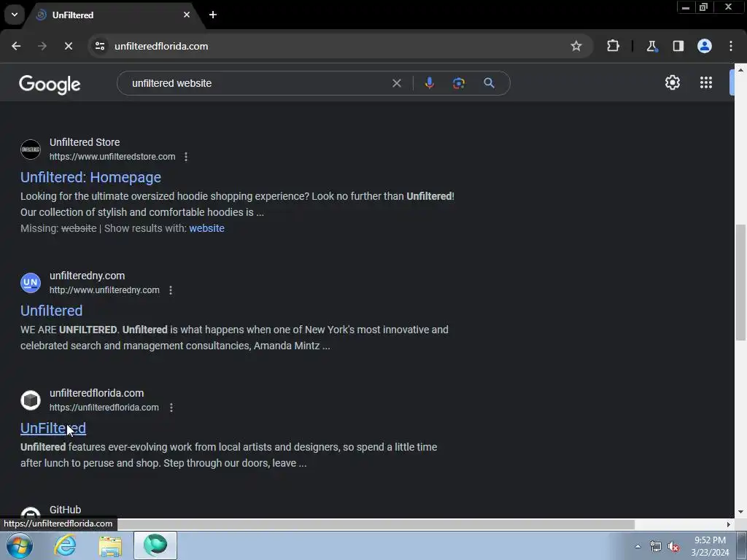This screenshot has width=747, height=560.
Task: Open a new tab with plus button
Action: tap(213, 15)
